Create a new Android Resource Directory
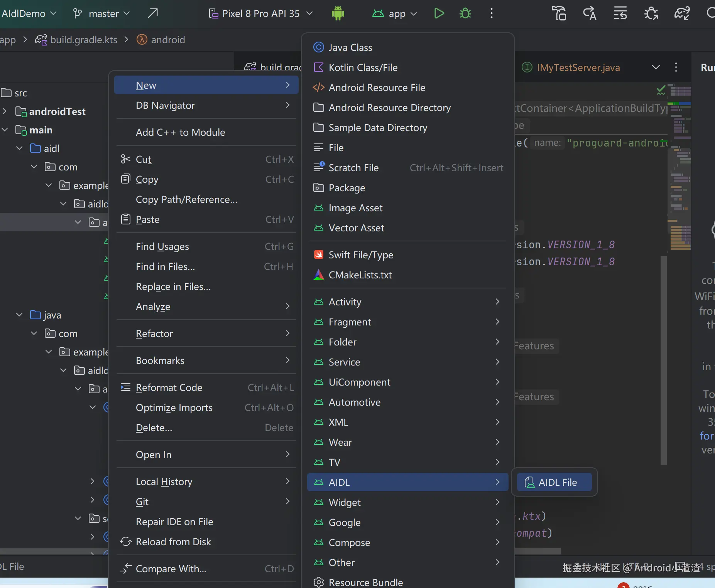The width and height of the screenshot is (715, 588). [x=408, y=108]
